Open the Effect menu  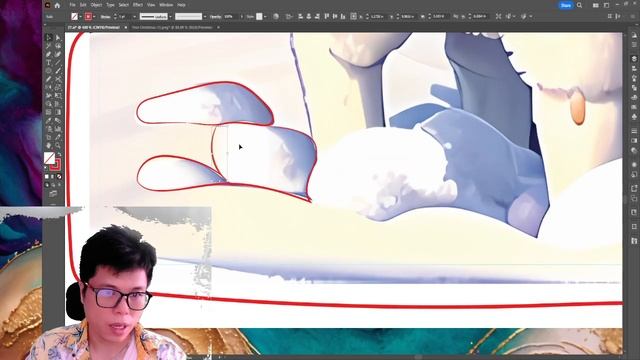click(138, 5)
